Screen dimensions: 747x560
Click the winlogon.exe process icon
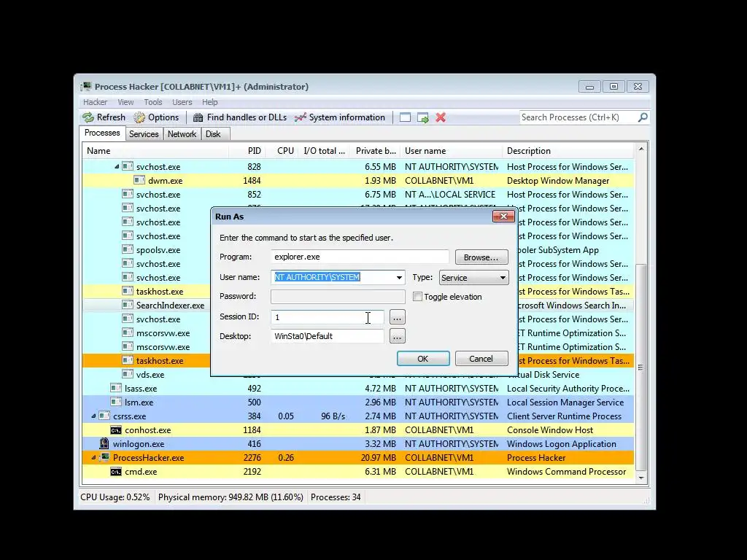(x=104, y=444)
